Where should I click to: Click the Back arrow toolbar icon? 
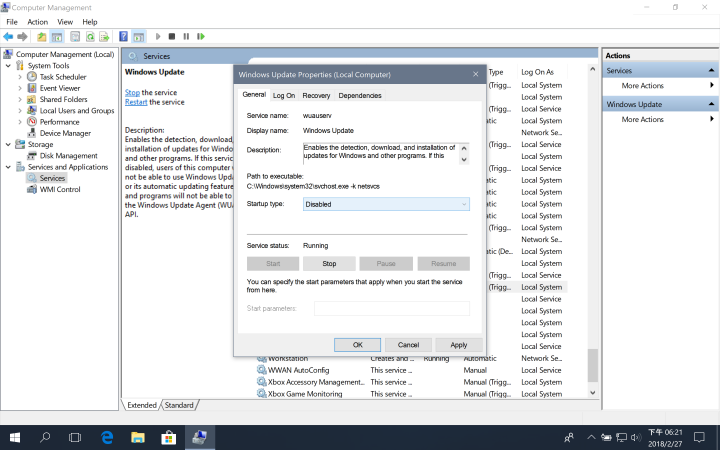[x=8, y=36]
